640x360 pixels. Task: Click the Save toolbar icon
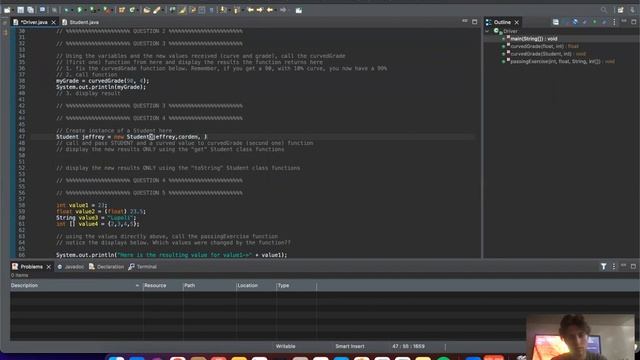[20, 10]
